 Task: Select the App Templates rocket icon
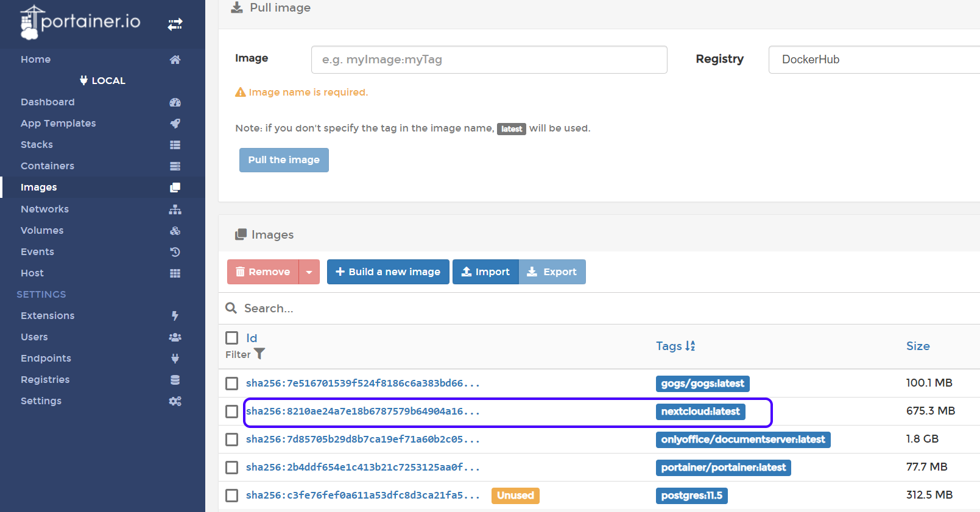175,124
